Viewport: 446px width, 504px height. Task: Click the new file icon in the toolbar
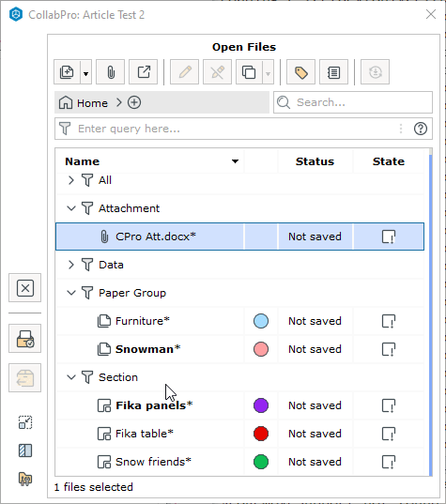click(67, 72)
